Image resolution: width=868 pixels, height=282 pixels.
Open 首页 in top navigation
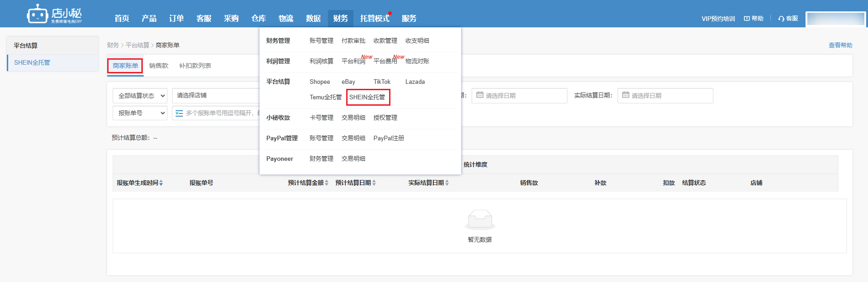click(x=122, y=18)
